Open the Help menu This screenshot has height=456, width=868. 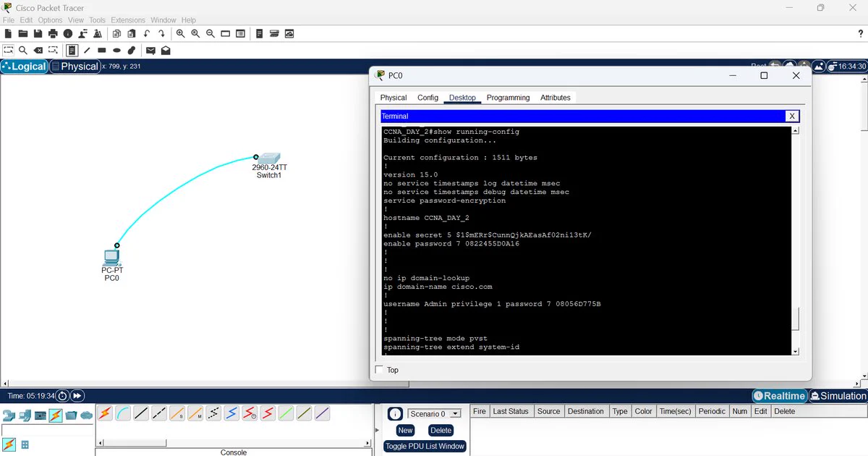point(189,20)
